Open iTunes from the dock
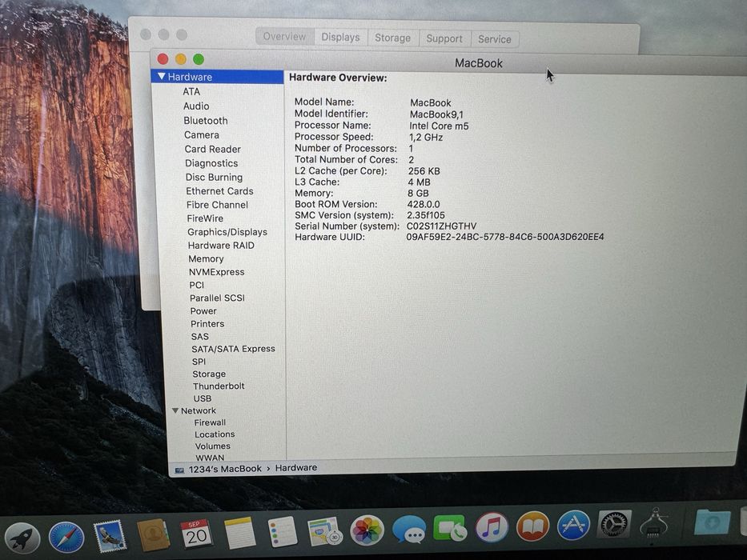747x560 pixels. point(492,527)
